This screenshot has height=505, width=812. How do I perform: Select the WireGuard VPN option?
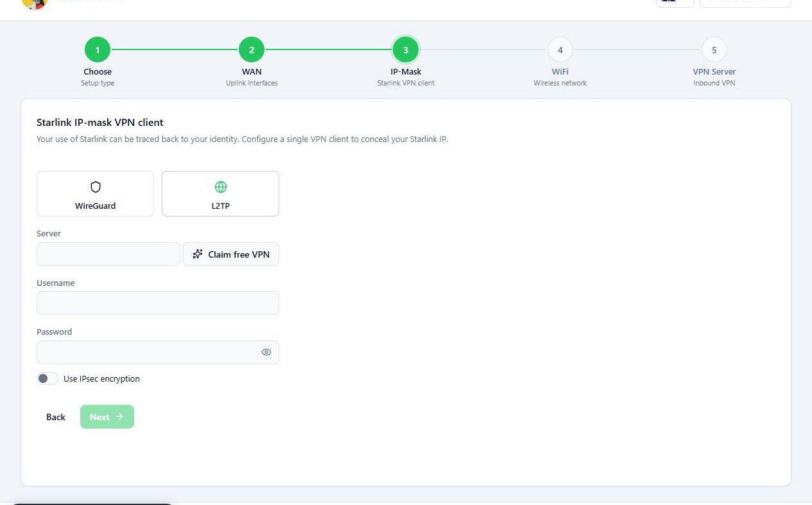95,193
